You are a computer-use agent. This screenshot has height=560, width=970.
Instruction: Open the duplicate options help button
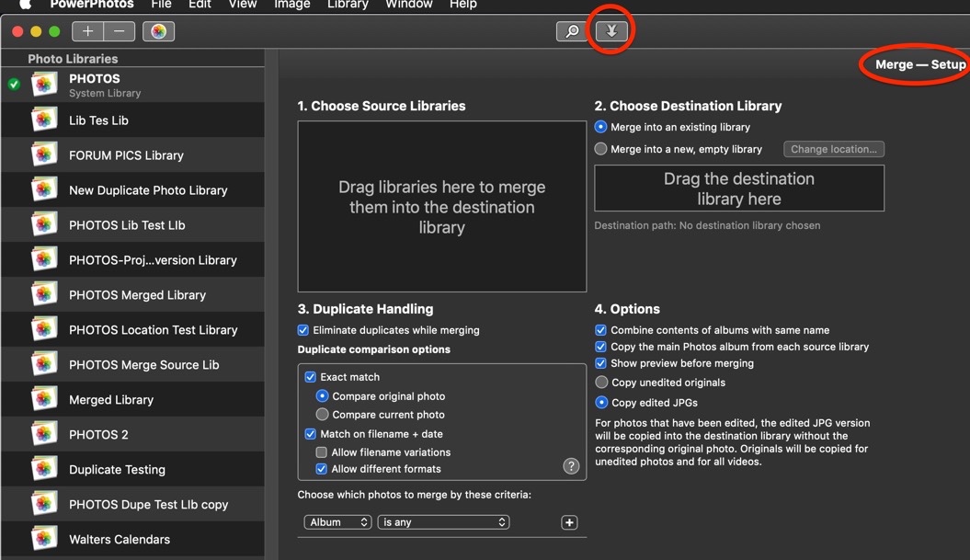[571, 466]
